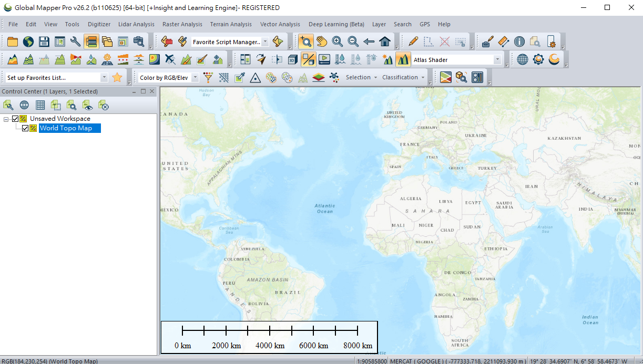Open the Atlas Shader dropdown
The height and width of the screenshot is (364, 643).
(497, 60)
